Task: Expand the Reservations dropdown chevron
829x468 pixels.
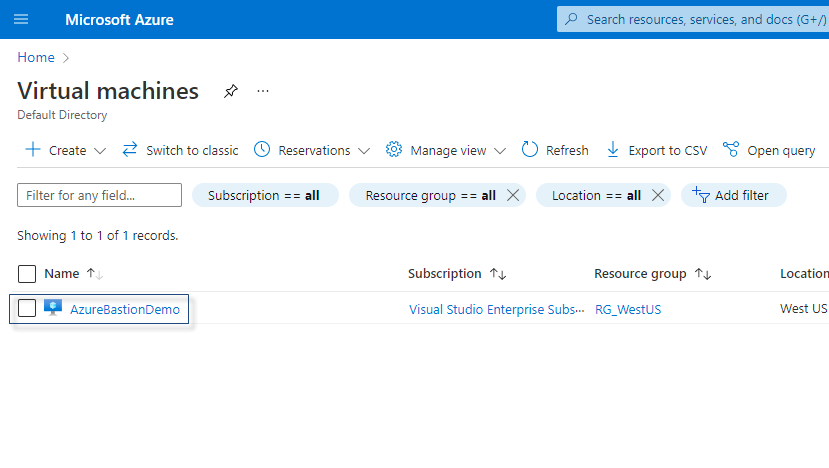Action: [x=364, y=151]
